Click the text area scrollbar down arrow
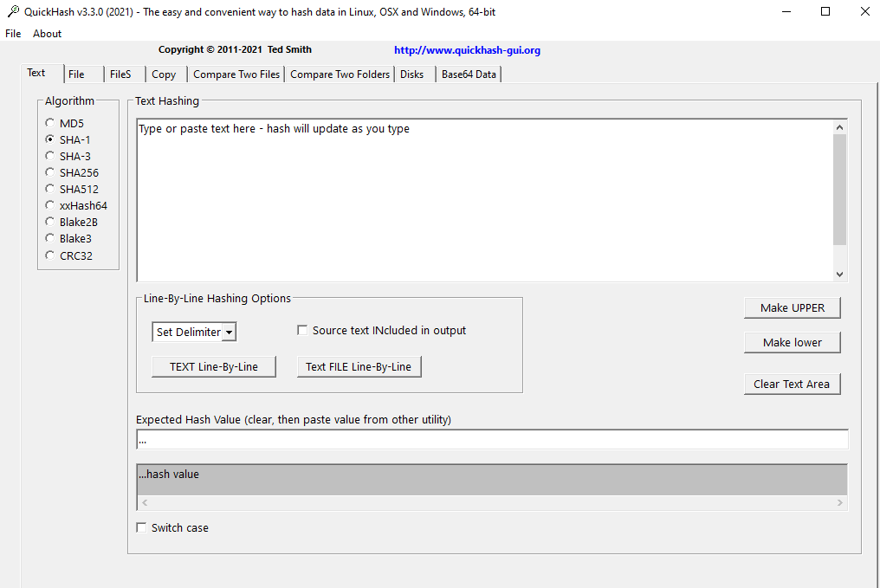This screenshot has width=880, height=588. coord(839,275)
